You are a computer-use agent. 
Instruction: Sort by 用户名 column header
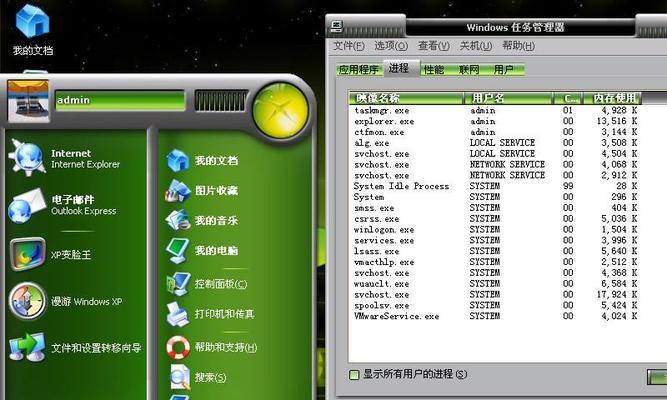508,98
